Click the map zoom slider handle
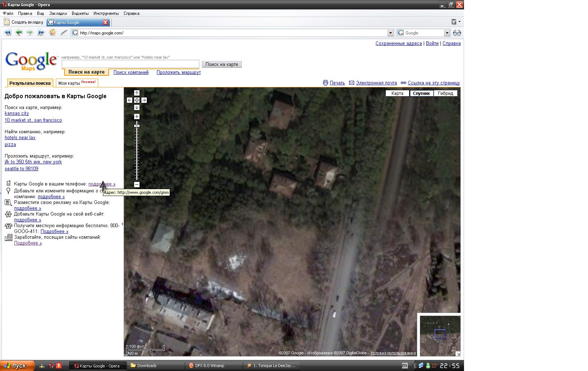 (x=137, y=126)
